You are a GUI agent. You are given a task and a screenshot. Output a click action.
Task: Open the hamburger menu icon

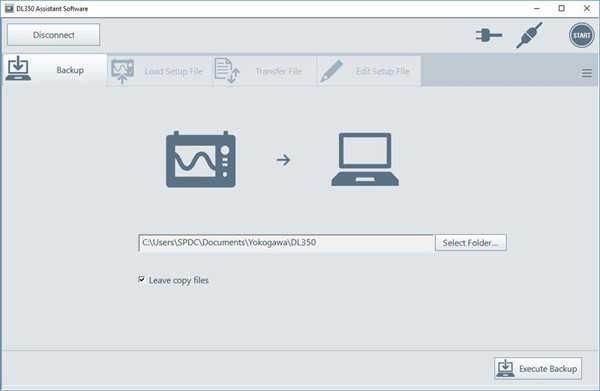tap(587, 73)
